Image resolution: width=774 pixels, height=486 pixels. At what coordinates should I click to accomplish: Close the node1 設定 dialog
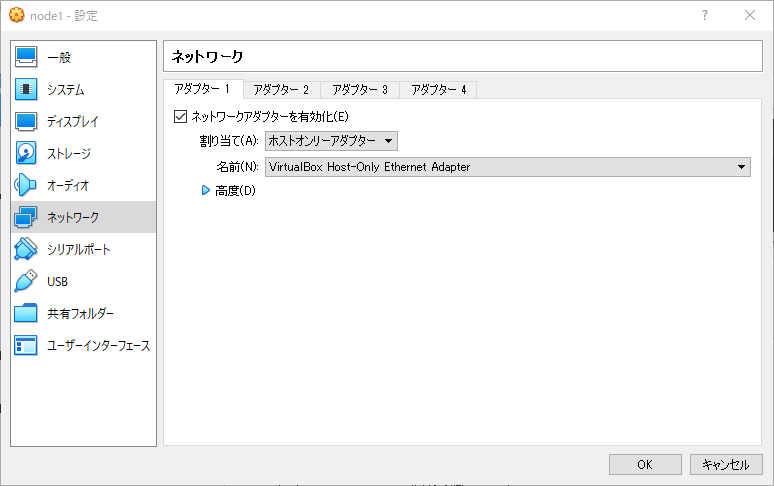pyautogui.click(x=750, y=15)
